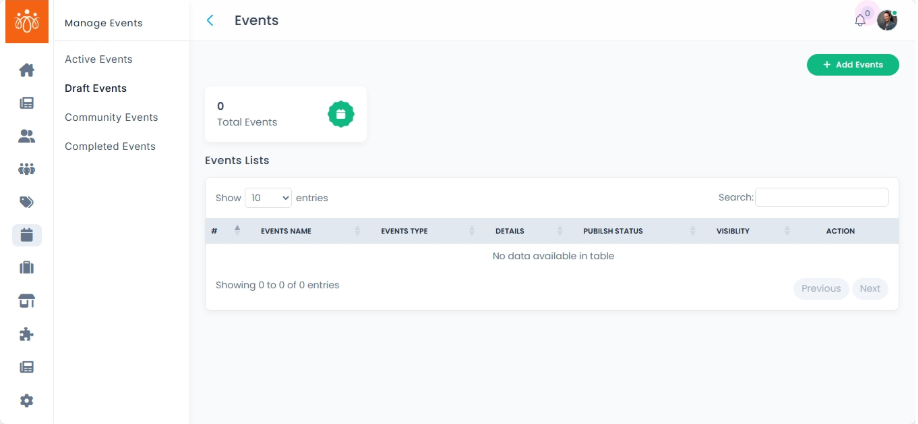Open settings via the gear icon
The image size is (918, 424).
pyautogui.click(x=27, y=400)
